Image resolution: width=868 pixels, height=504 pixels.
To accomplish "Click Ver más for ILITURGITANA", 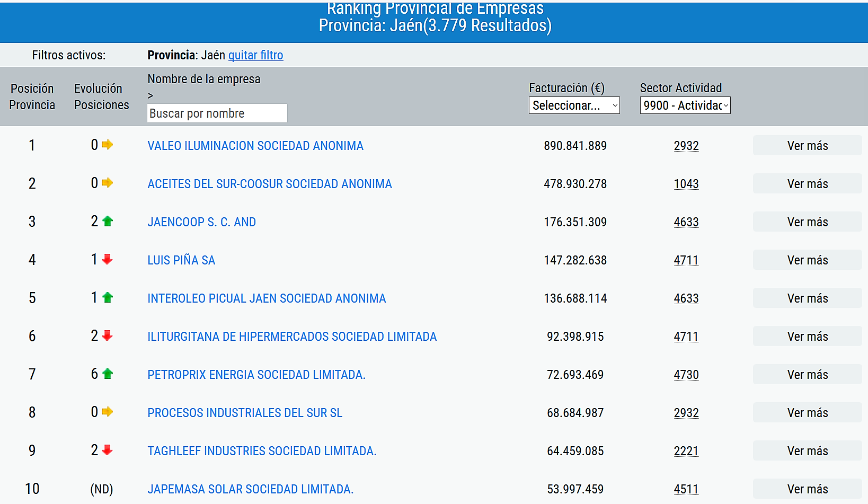I will tap(807, 336).
